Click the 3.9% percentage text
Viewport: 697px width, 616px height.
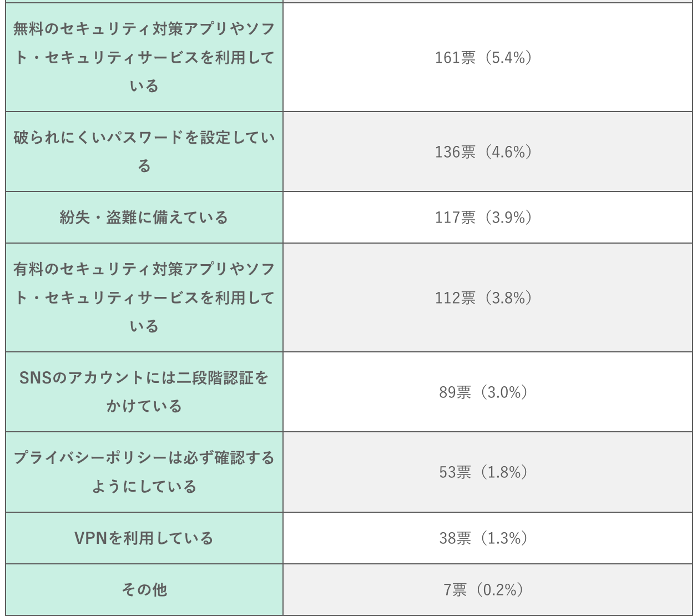click(x=508, y=218)
